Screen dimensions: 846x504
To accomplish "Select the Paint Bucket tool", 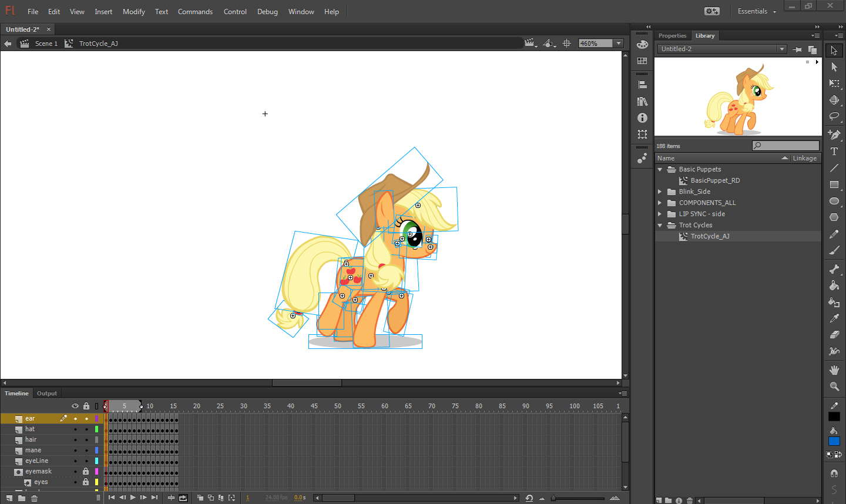I will click(x=834, y=285).
